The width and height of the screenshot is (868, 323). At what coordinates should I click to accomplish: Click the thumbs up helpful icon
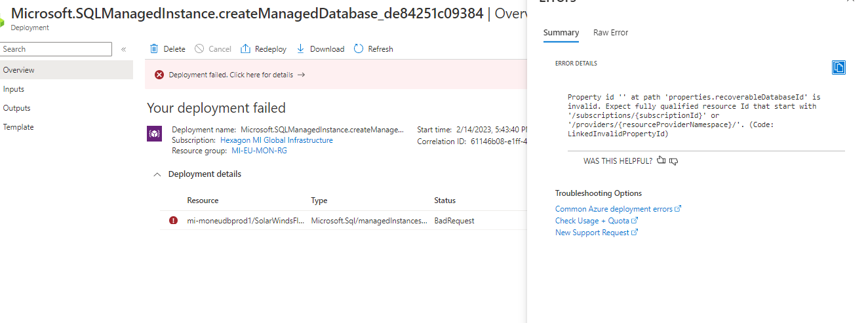tap(661, 161)
